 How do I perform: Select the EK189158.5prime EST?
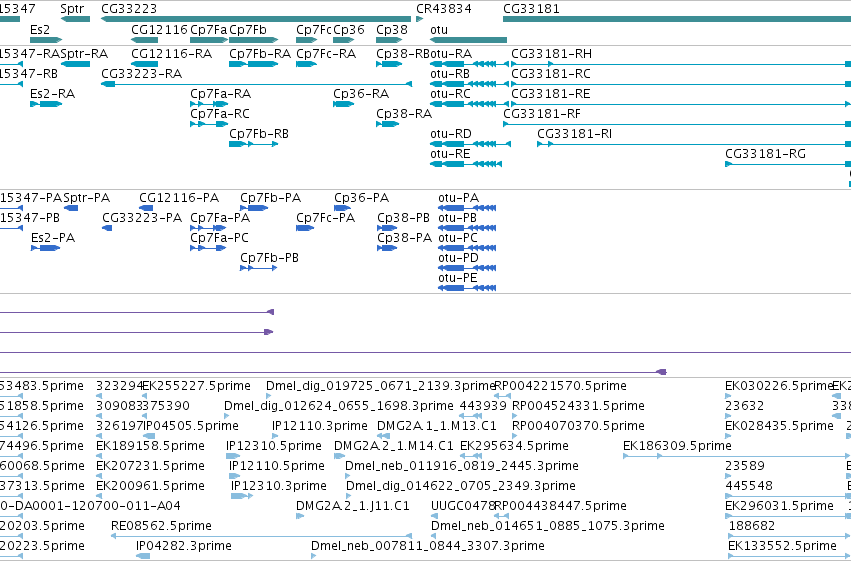coord(150,447)
